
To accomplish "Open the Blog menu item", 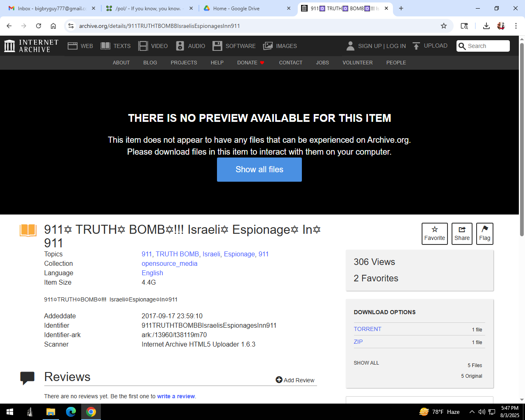I will tap(150, 63).
